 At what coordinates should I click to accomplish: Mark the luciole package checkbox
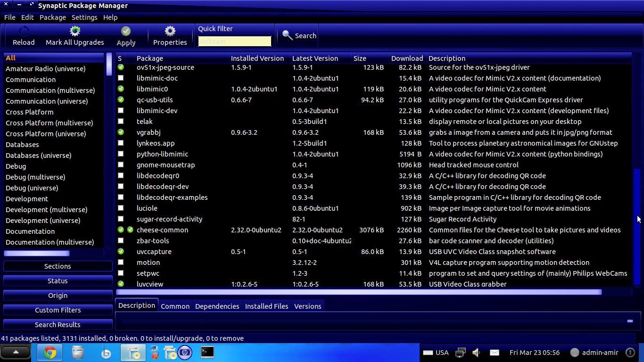[x=121, y=208]
